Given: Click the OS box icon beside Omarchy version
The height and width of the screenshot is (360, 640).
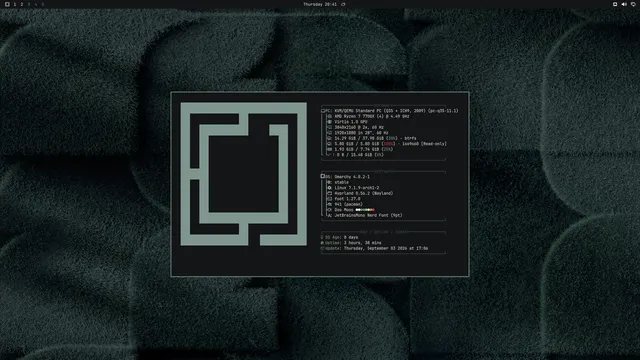Looking at the screenshot, I should click(x=323, y=176).
